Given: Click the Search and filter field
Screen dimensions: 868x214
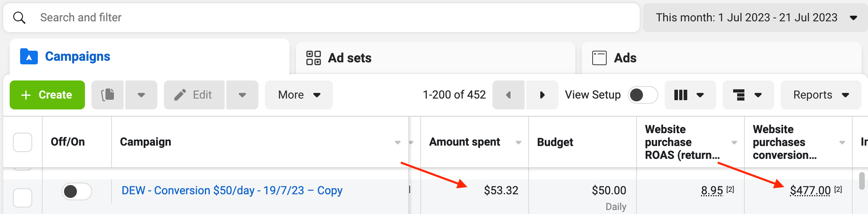Looking at the screenshot, I should (321, 18).
